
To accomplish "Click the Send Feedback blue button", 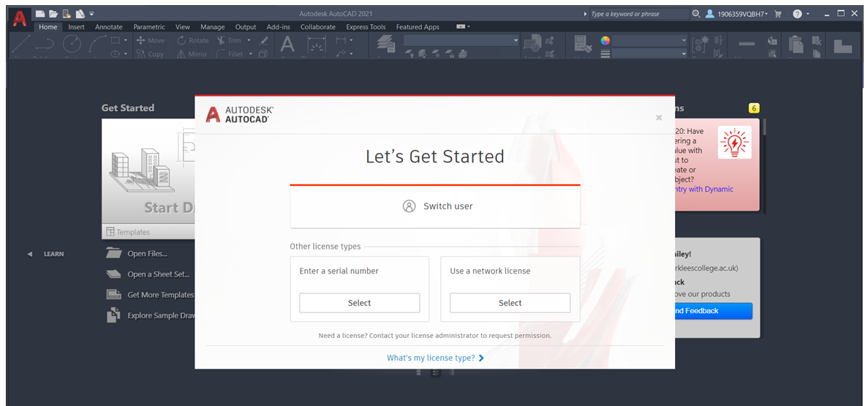I will point(714,311).
